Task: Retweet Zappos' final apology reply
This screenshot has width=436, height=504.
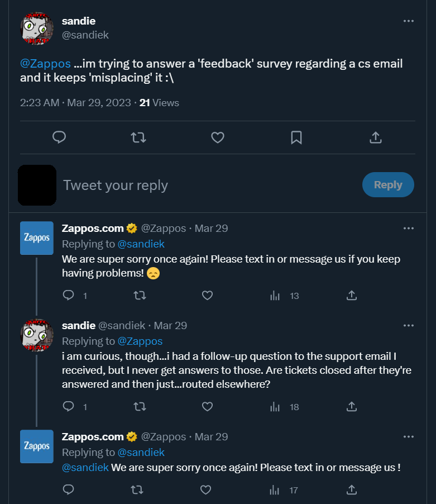Action: tap(136, 489)
